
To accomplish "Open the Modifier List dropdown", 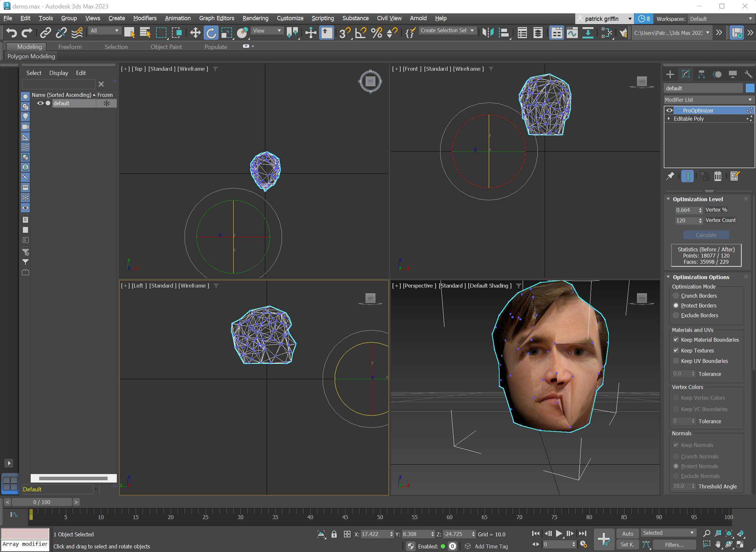I will coord(750,99).
